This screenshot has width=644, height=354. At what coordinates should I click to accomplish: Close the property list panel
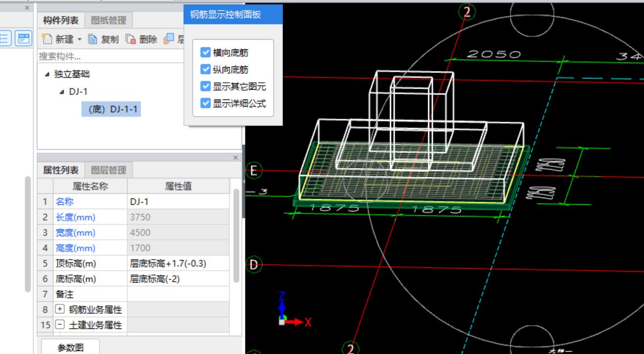coord(235,158)
